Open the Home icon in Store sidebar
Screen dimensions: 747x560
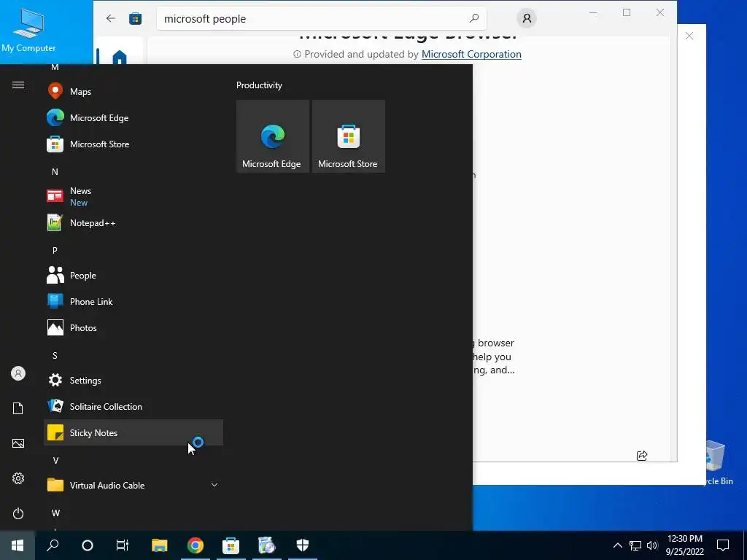(x=120, y=57)
